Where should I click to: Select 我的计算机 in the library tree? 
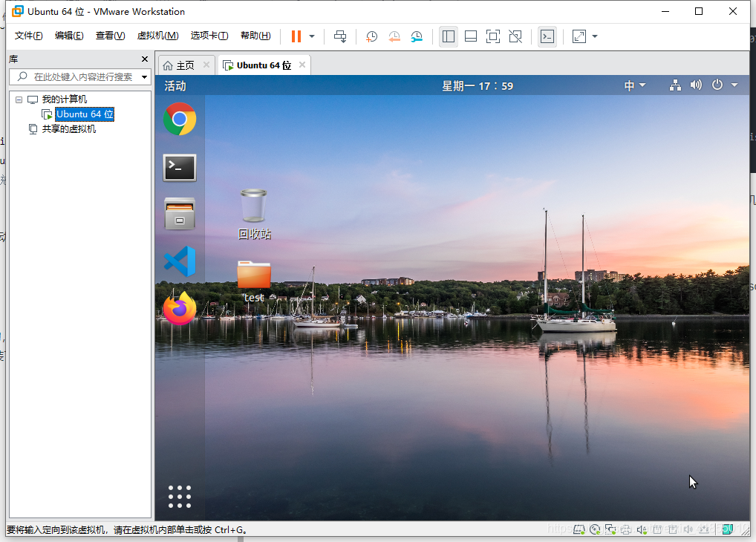[x=64, y=99]
